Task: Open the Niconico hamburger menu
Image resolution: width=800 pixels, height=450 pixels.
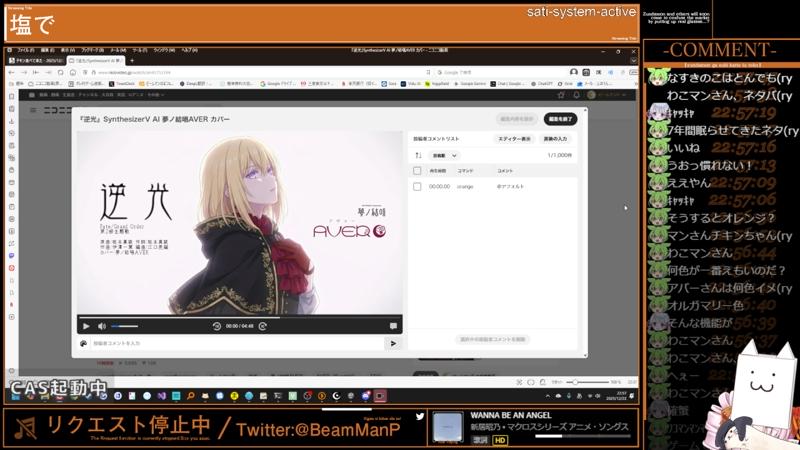Action: [x=33, y=110]
